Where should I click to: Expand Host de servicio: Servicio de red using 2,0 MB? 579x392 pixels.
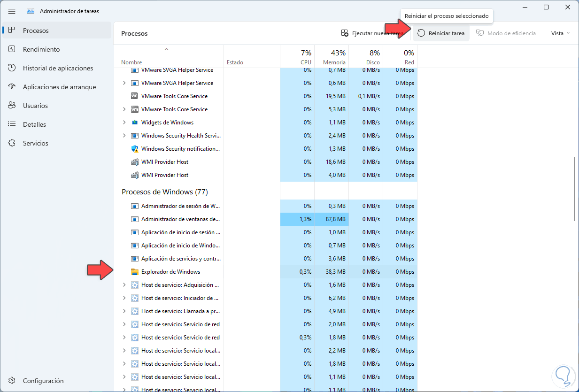pos(124,324)
